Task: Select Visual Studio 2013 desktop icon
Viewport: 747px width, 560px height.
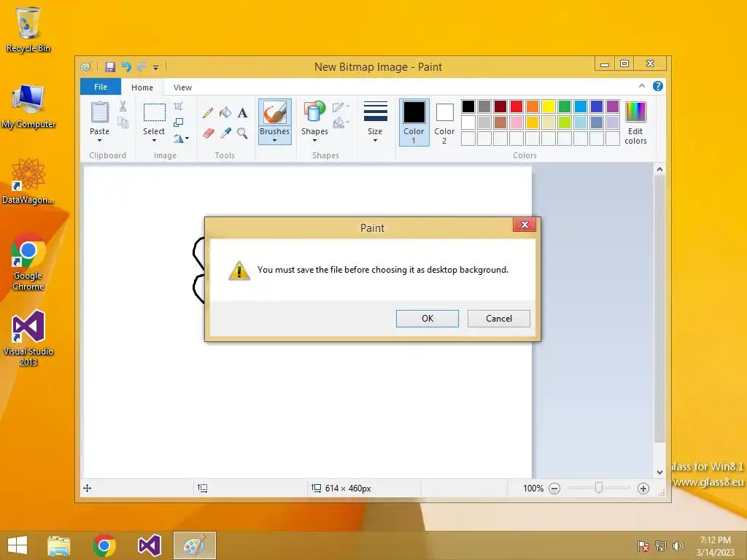Action: 28,338
